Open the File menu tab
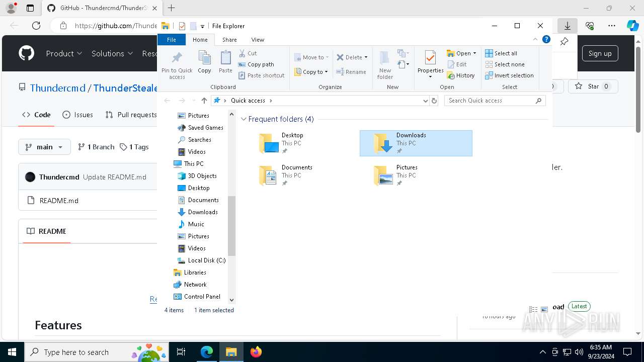Image resolution: width=644 pixels, height=362 pixels. pos(172,40)
